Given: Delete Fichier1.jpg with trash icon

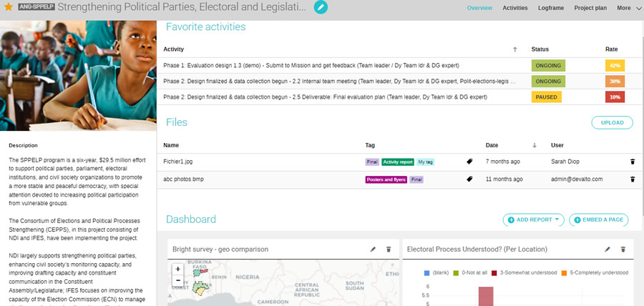Looking at the screenshot, I should pyautogui.click(x=633, y=162).
